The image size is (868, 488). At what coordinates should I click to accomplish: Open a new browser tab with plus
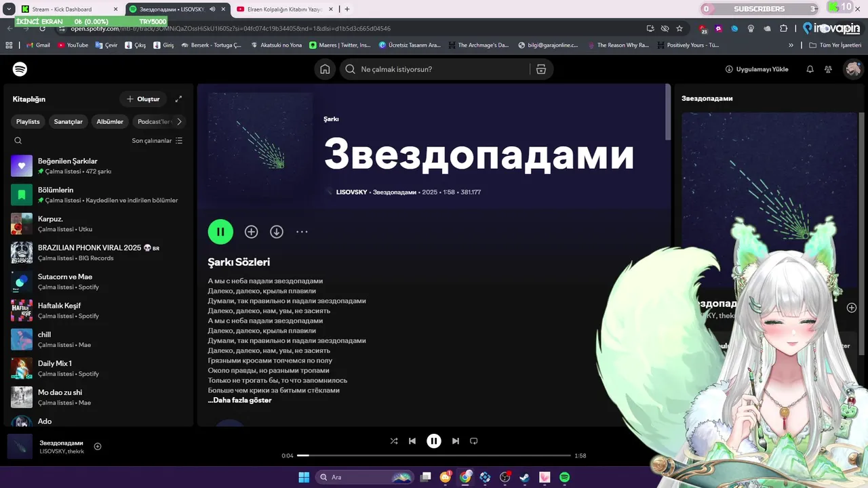pyautogui.click(x=347, y=9)
